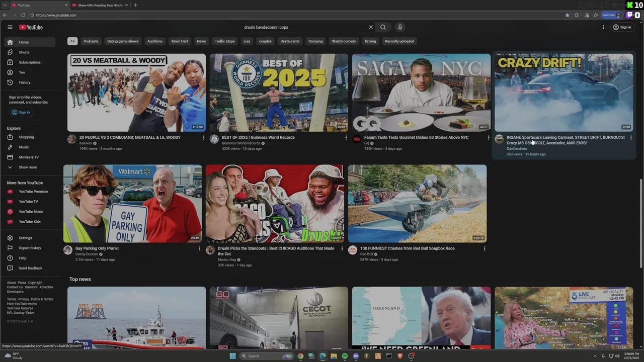Select the Traffic stops chip
Image resolution: width=644 pixels, height=362 pixels.
[x=225, y=41]
